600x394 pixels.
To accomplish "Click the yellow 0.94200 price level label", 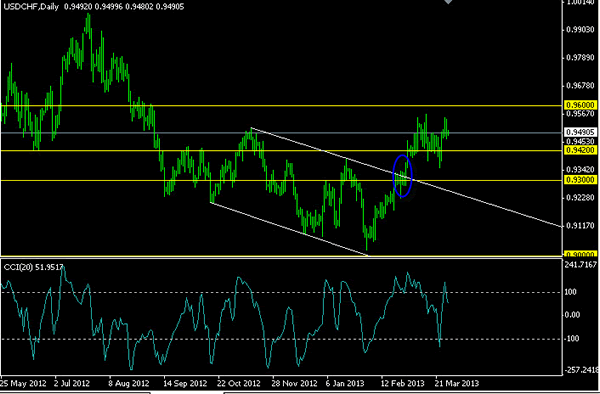I will pos(580,150).
